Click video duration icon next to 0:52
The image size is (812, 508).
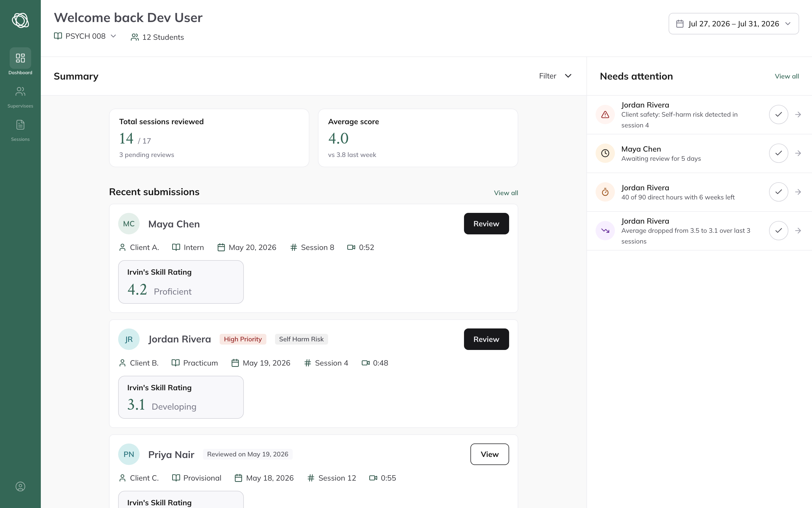pyautogui.click(x=351, y=247)
